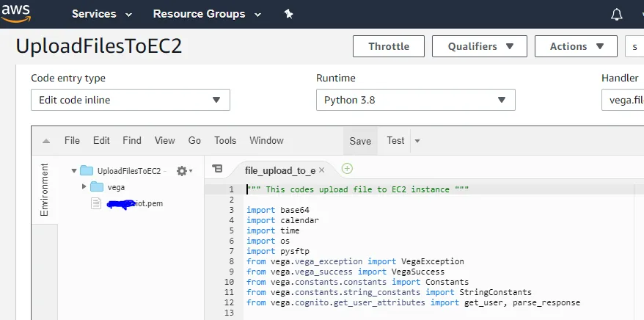Image resolution: width=644 pixels, height=320 pixels.
Task: Click the Handler input field
Action: click(x=622, y=100)
